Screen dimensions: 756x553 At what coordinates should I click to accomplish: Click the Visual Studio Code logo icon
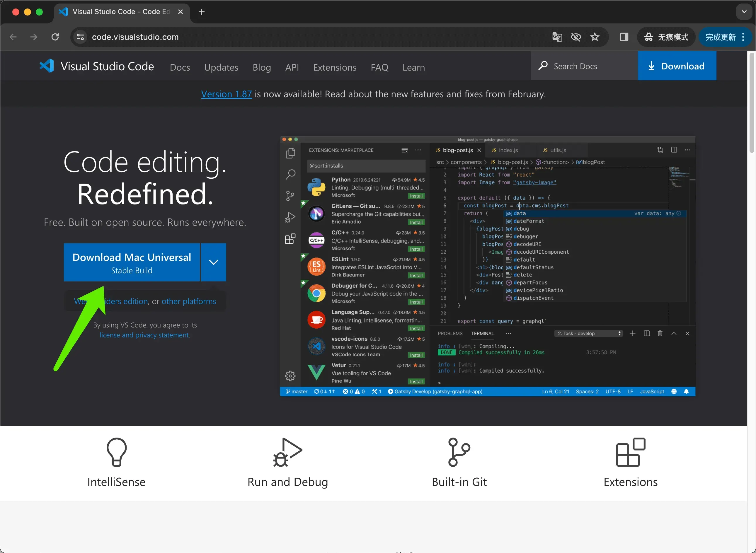point(47,66)
